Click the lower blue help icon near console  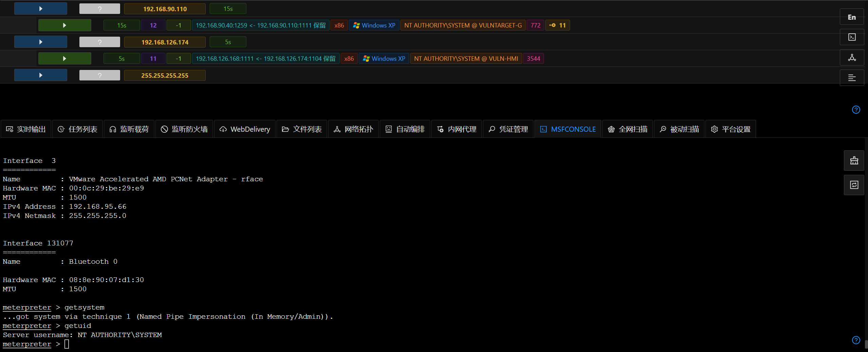click(856, 340)
